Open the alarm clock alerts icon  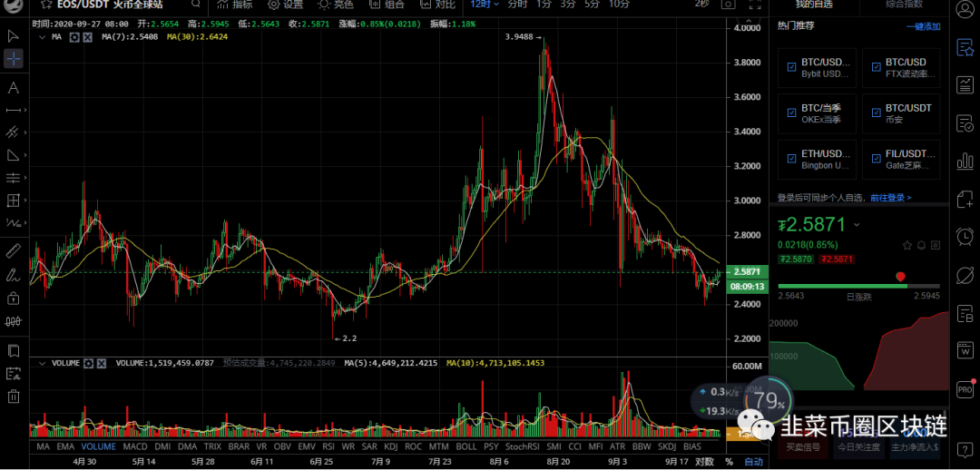click(965, 236)
